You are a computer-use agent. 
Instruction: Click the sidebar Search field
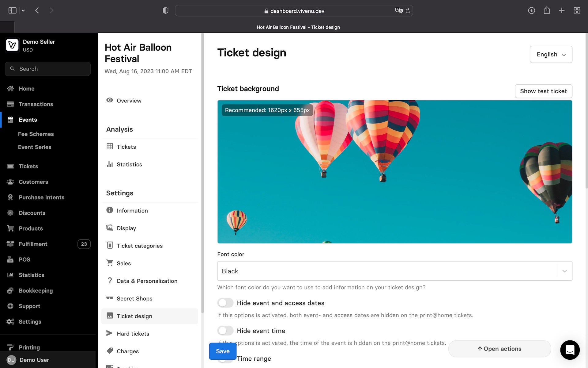(x=48, y=69)
